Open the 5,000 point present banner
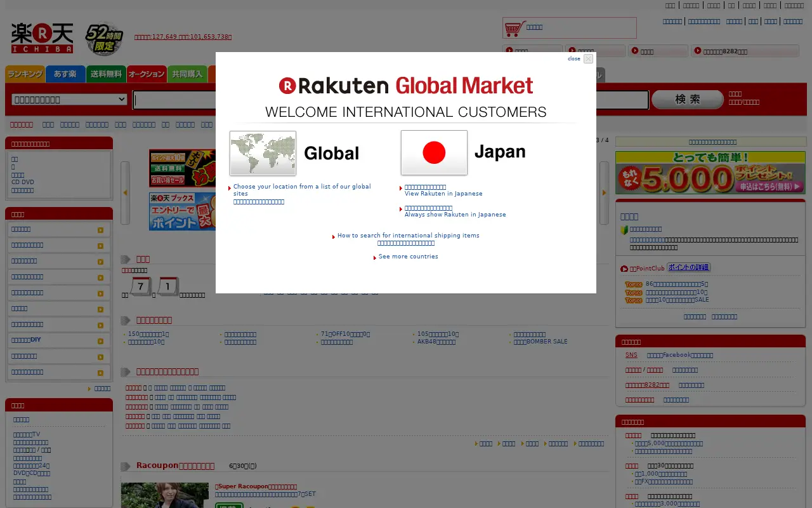Screen dimensions: 812x508 point(710,173)
